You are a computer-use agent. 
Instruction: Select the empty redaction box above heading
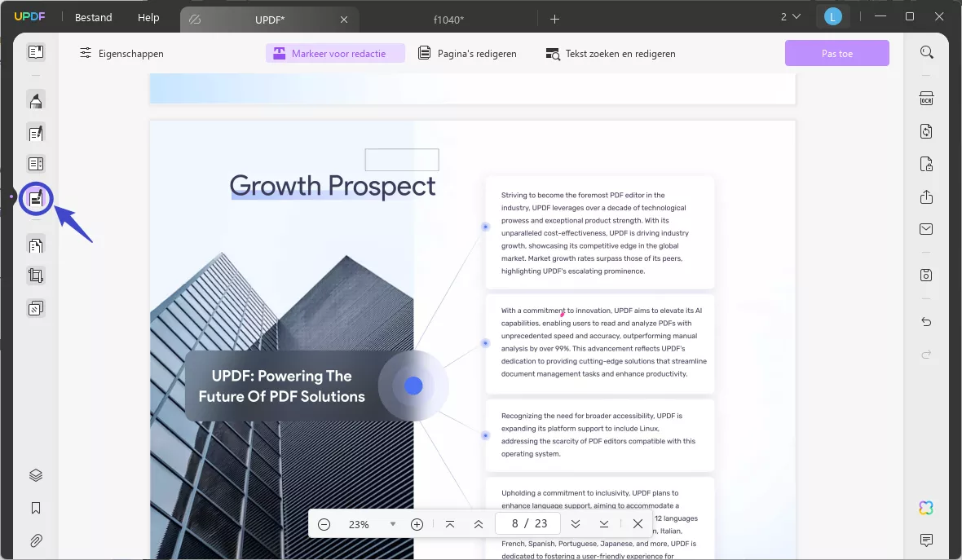[402, 160]
